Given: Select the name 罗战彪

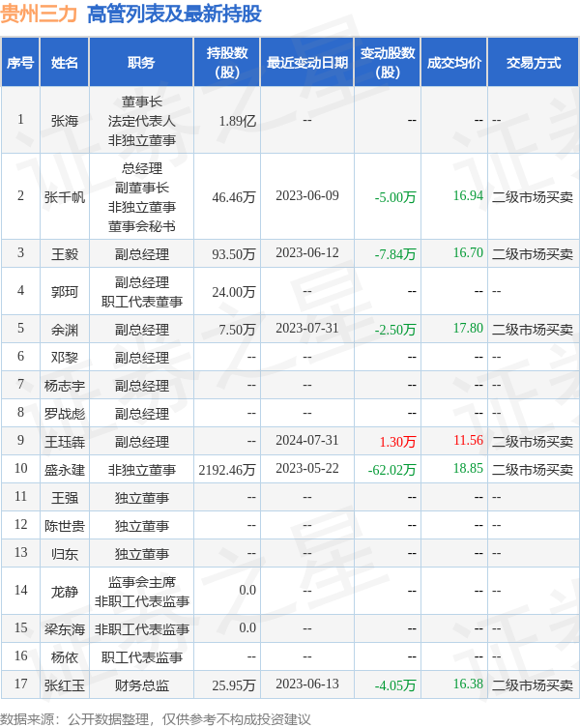Looking at the screenshot, I should [65, 414].
